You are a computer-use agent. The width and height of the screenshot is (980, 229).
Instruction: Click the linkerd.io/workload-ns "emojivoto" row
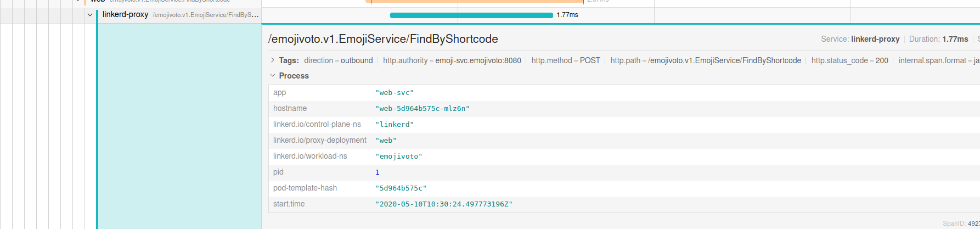coord(398,157)
